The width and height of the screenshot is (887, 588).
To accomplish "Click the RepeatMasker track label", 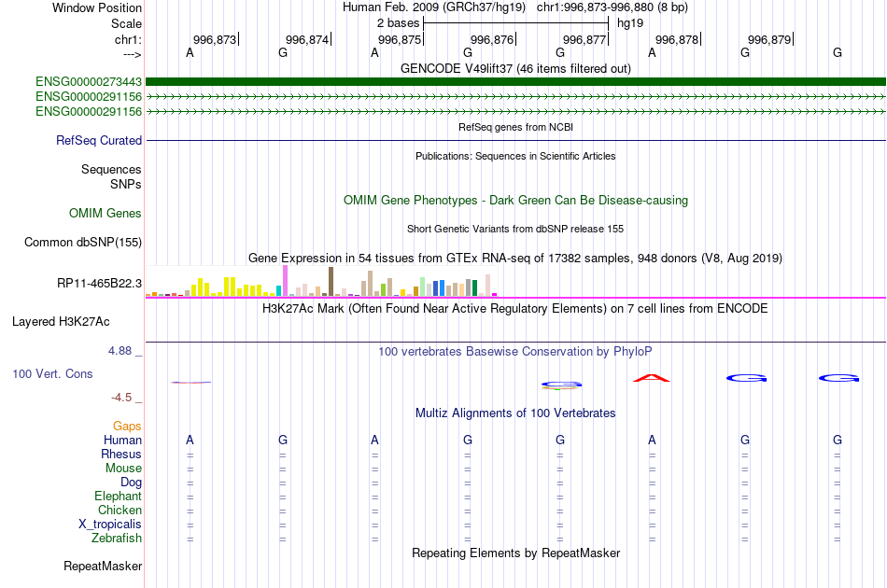I will point(103,566).
